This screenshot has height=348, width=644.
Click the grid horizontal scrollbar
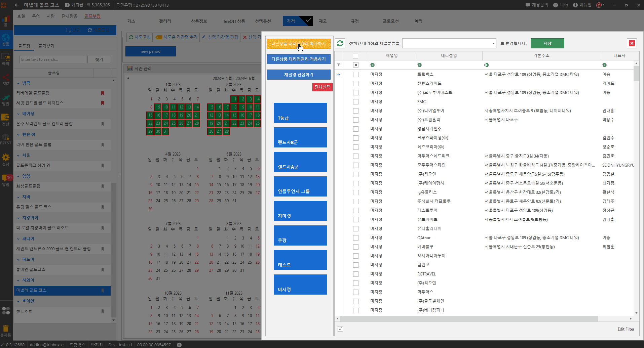click(x=469, y=318)
